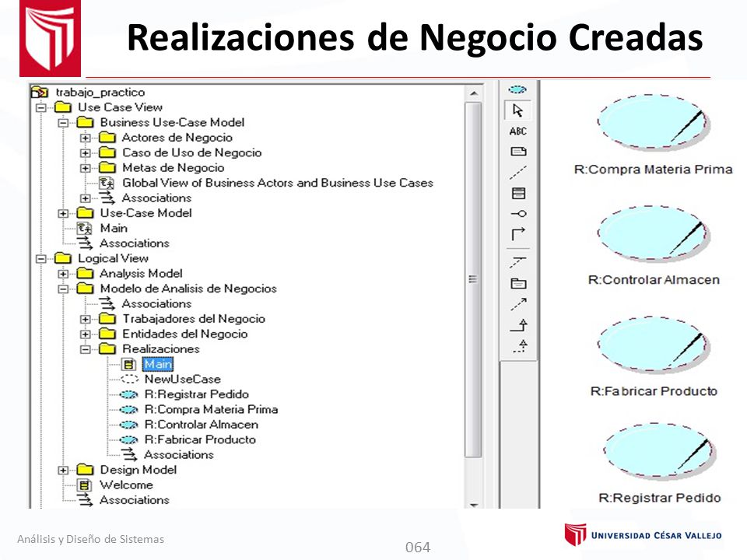Collapse the Realizaciones folder
The height and width of the screenshot is (560, 747).
click(86, 349)
